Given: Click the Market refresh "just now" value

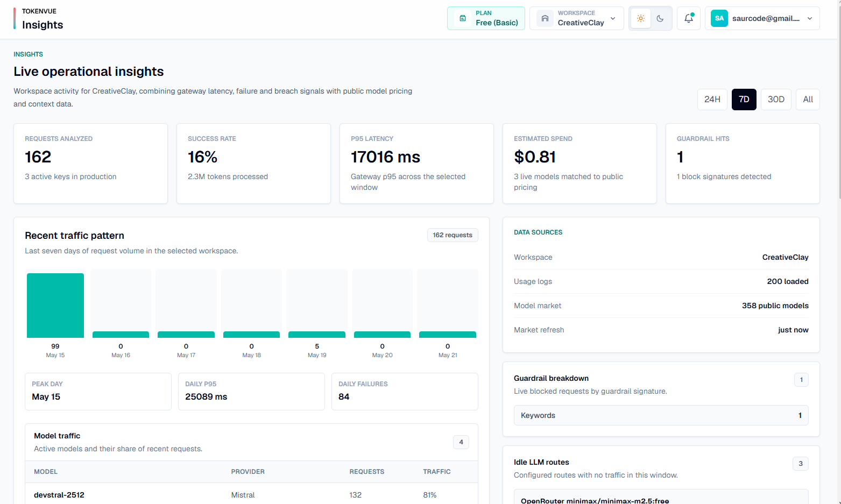Looking at the screenshot, I should coord(793,330).
